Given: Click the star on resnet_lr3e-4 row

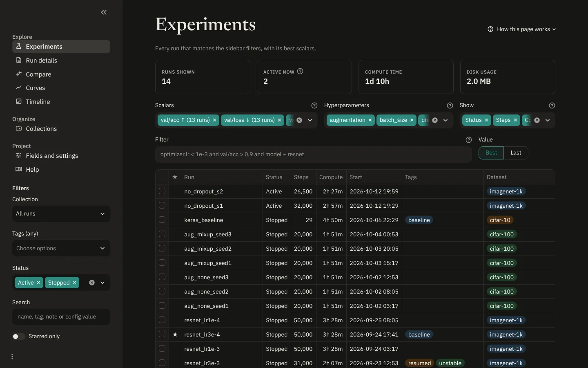Looking at the screenshot, I should point(175,334).
